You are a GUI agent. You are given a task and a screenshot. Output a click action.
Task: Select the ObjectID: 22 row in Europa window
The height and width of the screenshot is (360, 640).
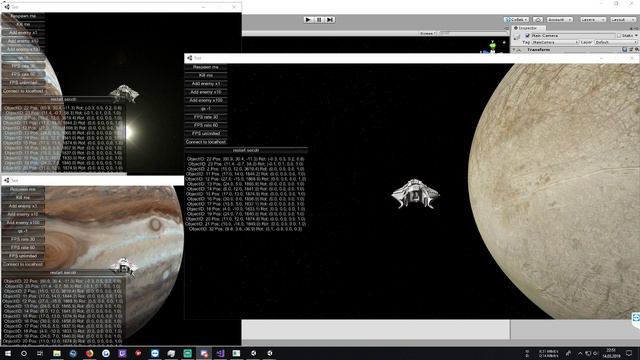pos(246,158)
